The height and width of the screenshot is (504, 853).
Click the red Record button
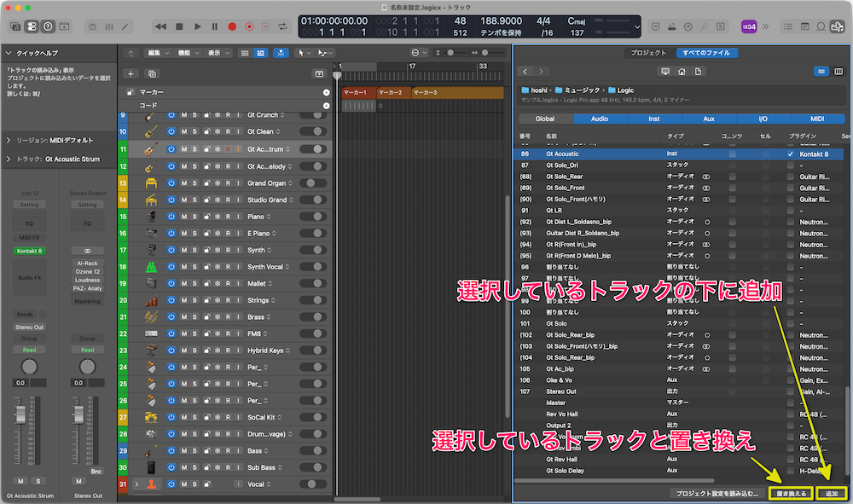pos(232,26)
